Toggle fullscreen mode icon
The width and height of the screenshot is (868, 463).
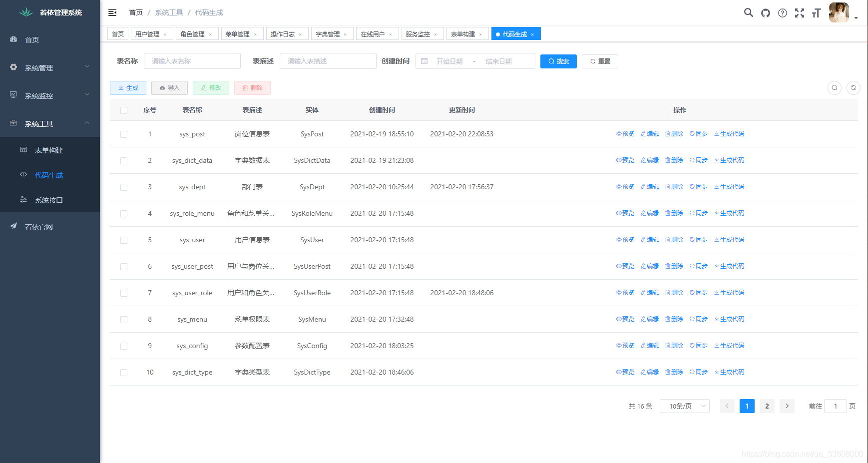(800, 13)
